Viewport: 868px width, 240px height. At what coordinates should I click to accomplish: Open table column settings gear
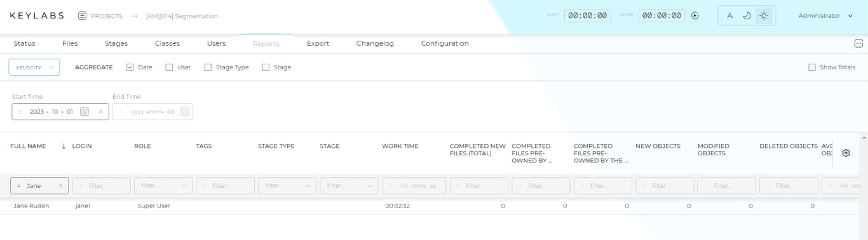coord(846,153)
